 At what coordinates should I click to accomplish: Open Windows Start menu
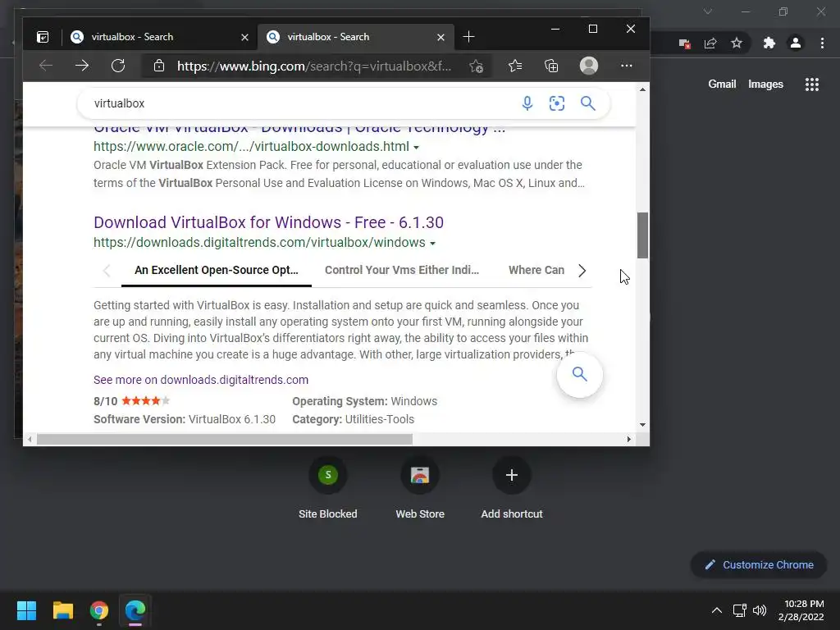26,610
